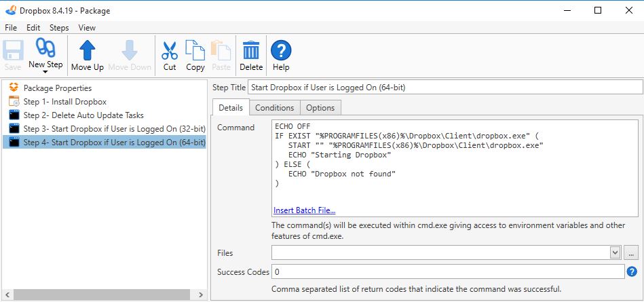Click the Package Properties Dropbox icon
This screenshot has width=644, height=302.
(14, 88)
